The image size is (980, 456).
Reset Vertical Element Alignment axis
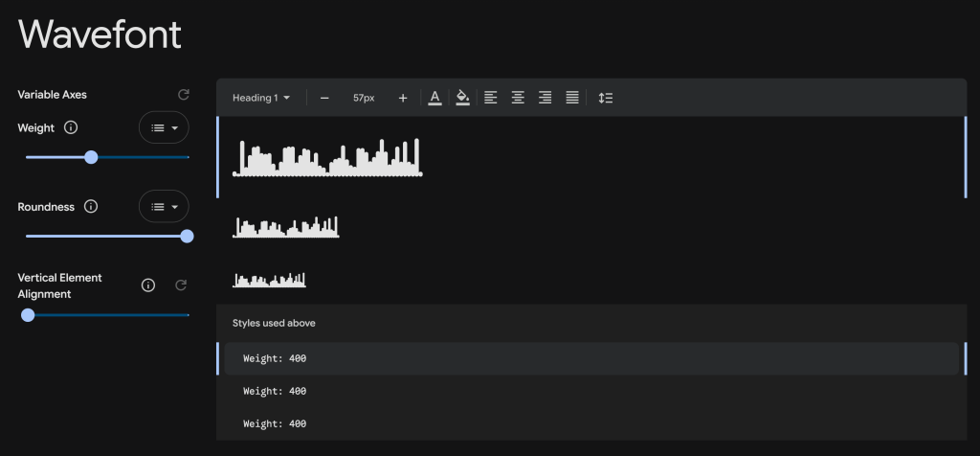pos(180,285)
